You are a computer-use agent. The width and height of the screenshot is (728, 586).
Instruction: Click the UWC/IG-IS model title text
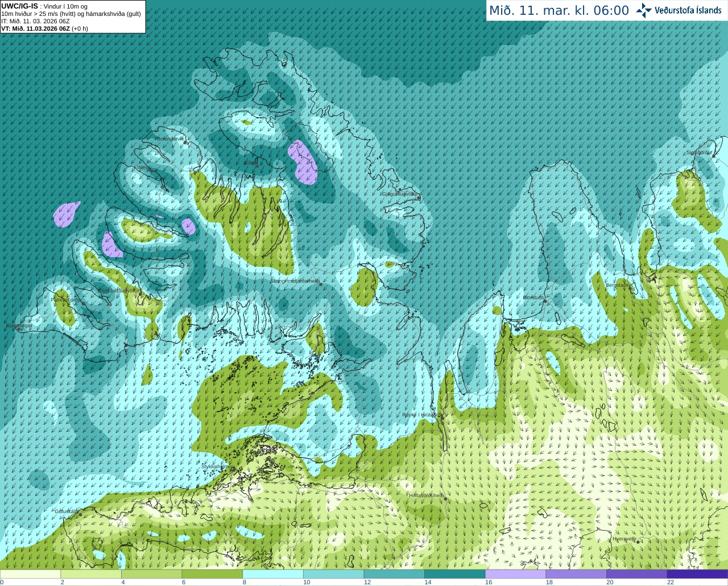coord(20,6)
